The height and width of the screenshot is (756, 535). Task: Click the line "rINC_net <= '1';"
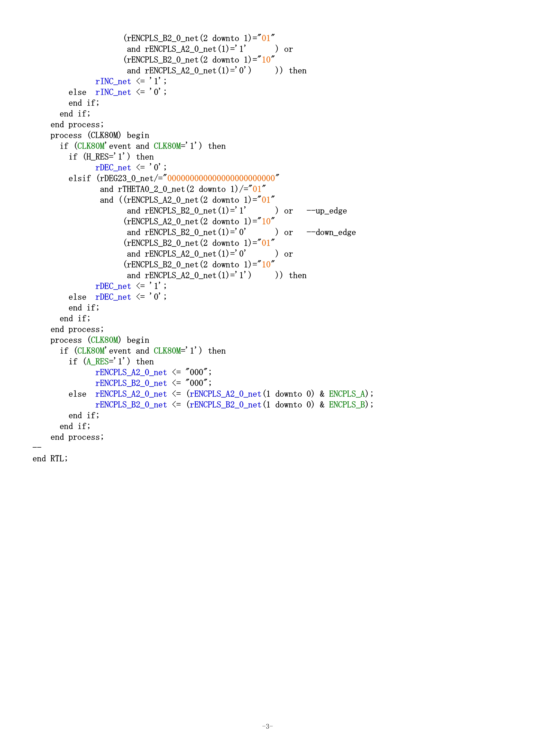(131, 81)
